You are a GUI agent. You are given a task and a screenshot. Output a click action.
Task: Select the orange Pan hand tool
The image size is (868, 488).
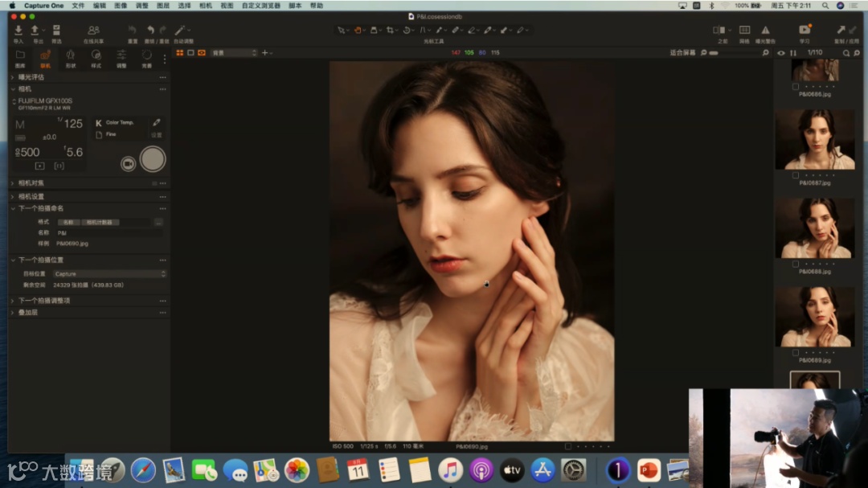pyautogui.click(x=358, y=31)
